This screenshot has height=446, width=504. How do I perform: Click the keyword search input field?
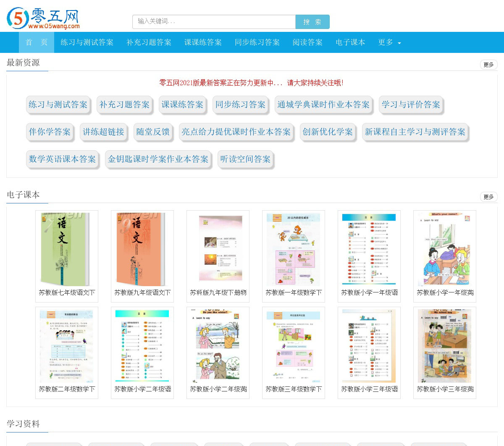(x=214, y=22)
